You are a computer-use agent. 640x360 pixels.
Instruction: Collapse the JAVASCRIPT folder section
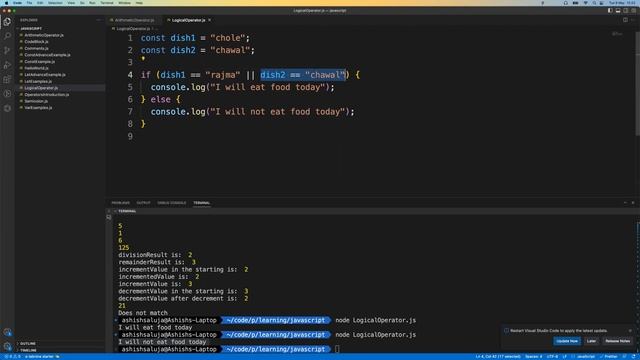[31, 29]
